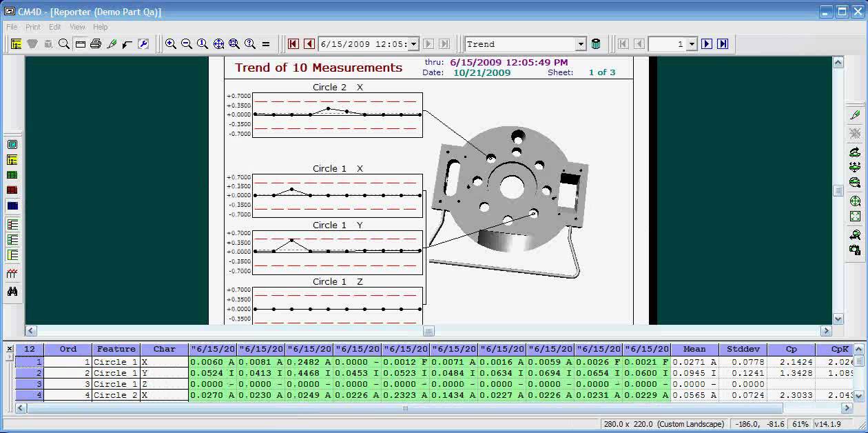Click the zoom 1:1 magnifier icon
The height and width of the screenshot is (433, 868).
tap(203, 44)
